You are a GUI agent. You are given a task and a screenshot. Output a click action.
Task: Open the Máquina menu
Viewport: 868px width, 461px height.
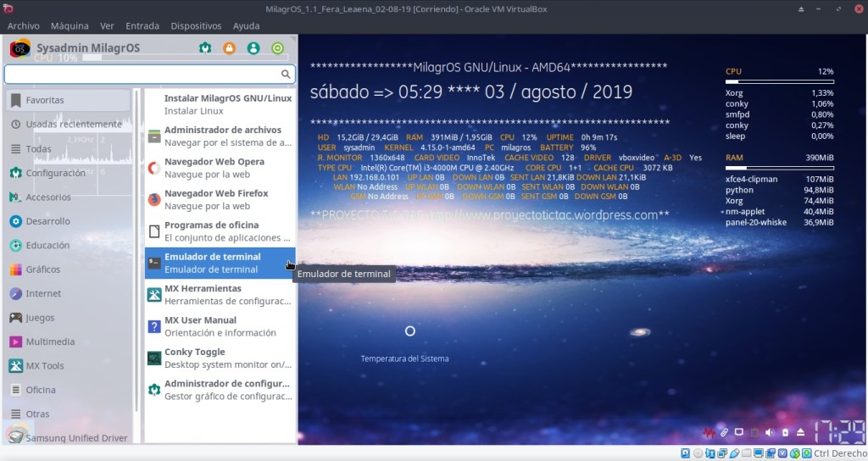click(x=70, y=26)
